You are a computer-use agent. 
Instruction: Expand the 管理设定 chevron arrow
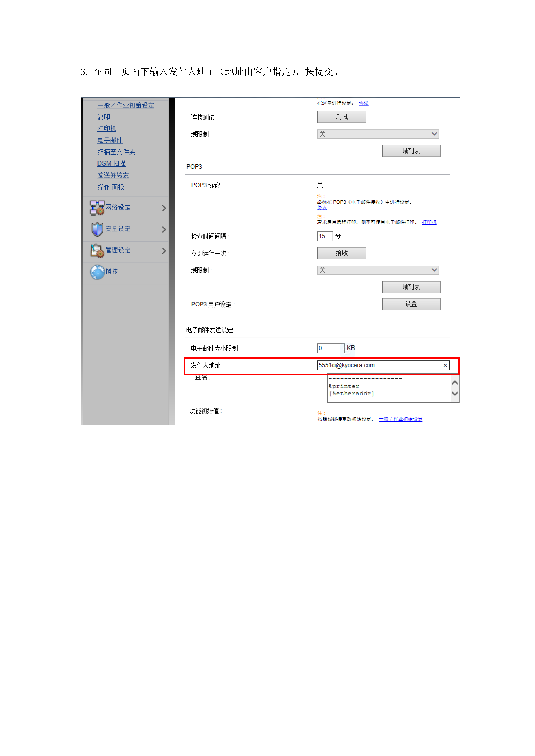coord(164,251)
